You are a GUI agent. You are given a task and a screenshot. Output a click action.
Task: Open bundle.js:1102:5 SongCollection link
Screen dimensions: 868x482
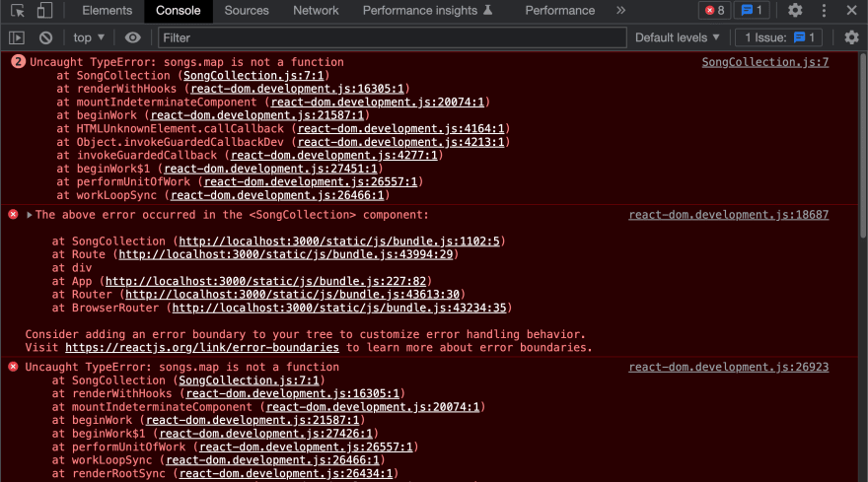point(339,241)
